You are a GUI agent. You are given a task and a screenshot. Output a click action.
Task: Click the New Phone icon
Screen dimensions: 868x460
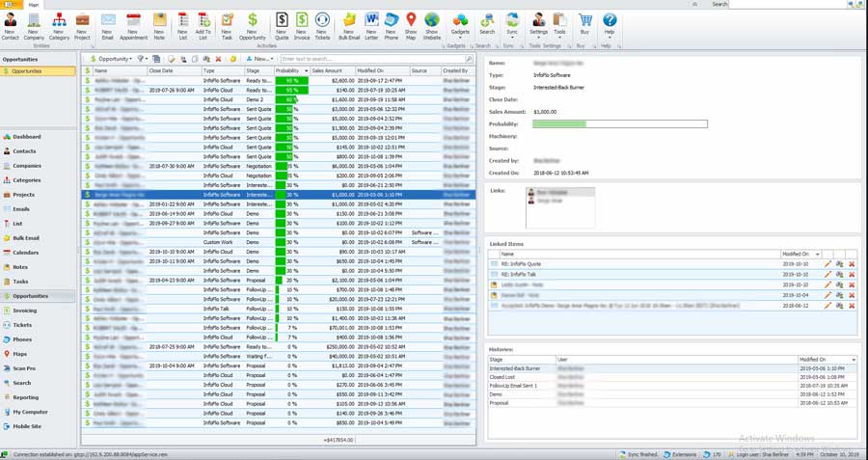(392, 26)
